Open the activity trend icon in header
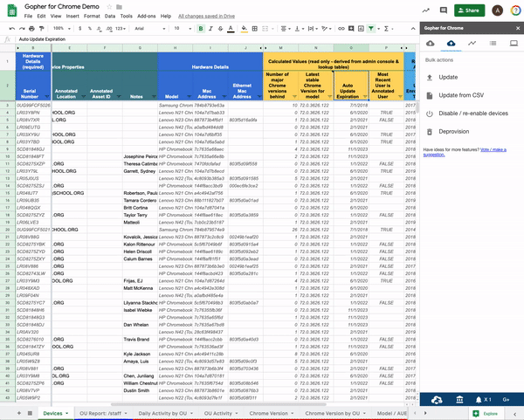 click(x=426, y=10)
